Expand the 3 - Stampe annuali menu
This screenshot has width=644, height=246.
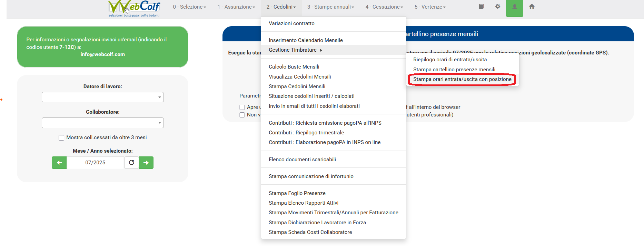pos(330,7)
